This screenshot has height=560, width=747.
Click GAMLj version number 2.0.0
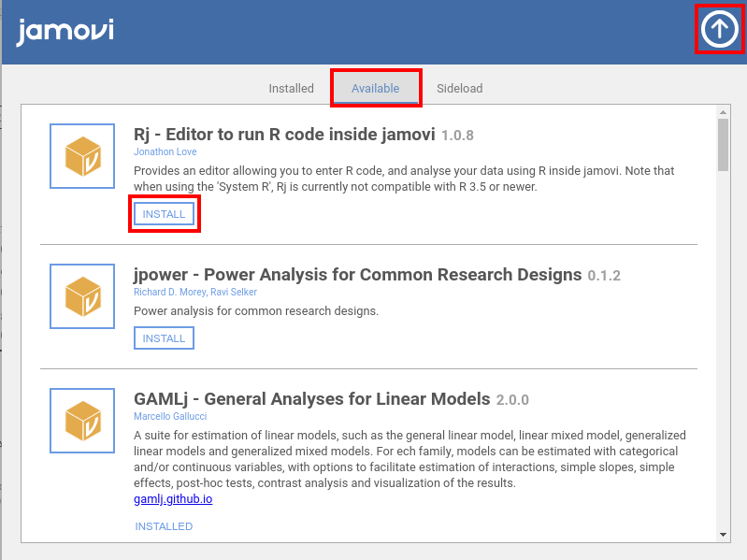[512, 400]
